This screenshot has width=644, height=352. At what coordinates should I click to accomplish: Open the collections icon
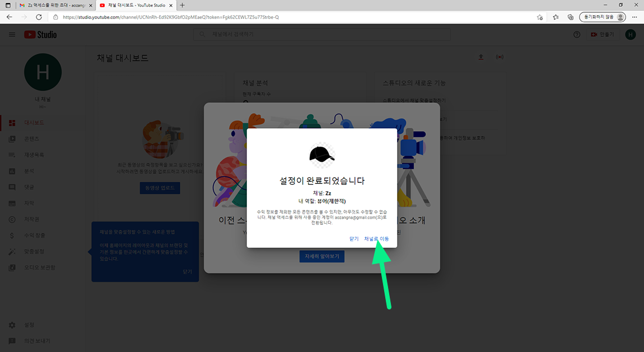(571, 17)
